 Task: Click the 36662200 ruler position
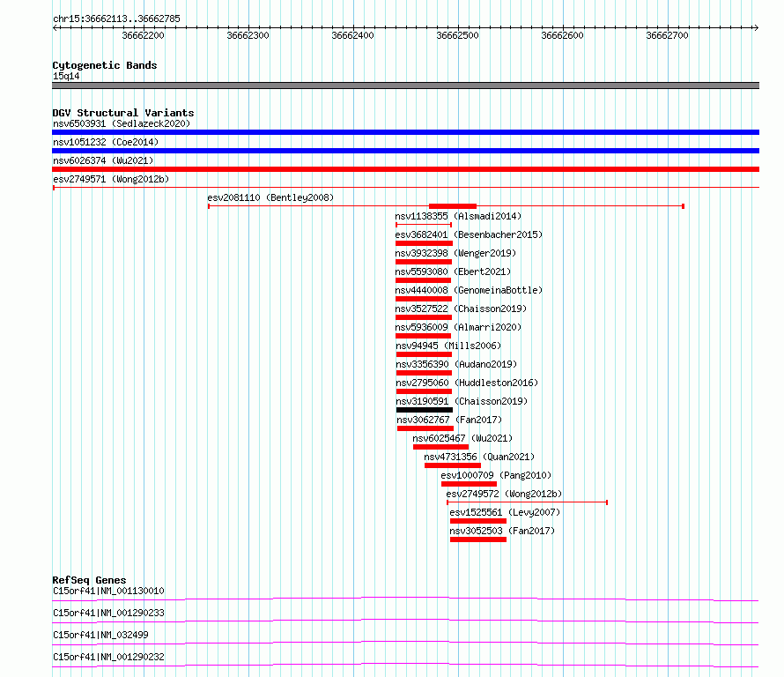(143, 35)
